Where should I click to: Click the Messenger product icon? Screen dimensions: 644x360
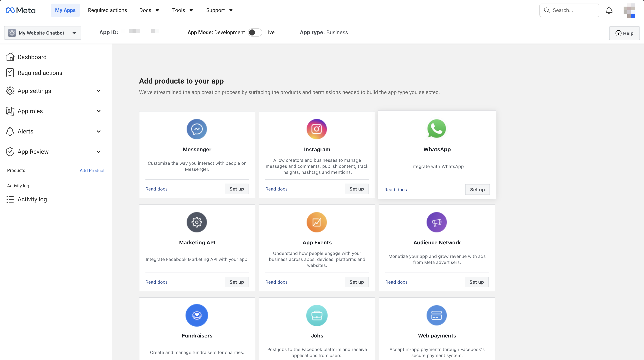[197, 129]
